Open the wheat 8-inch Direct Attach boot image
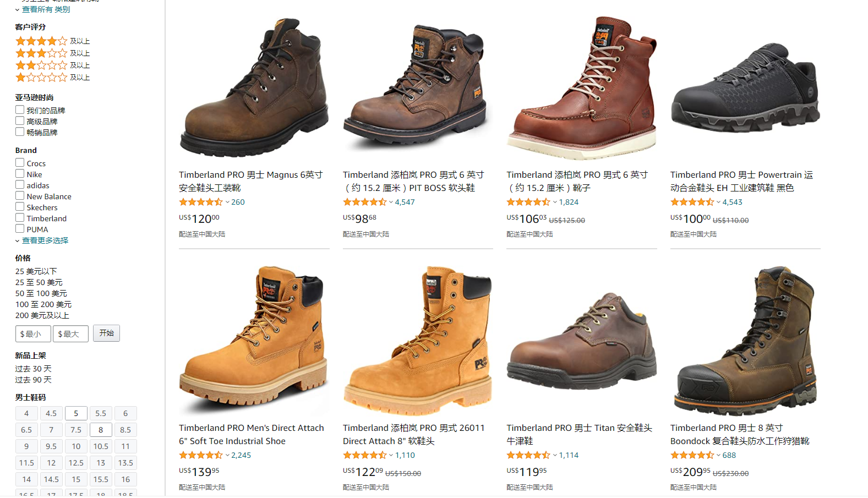This screenshot has width=868, height=498. click(418, 341)
